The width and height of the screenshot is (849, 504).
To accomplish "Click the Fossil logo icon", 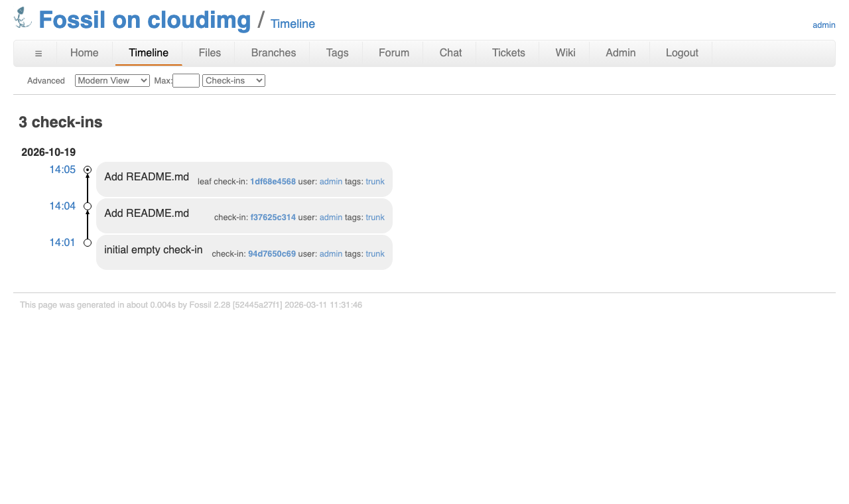I will [23, 18].
